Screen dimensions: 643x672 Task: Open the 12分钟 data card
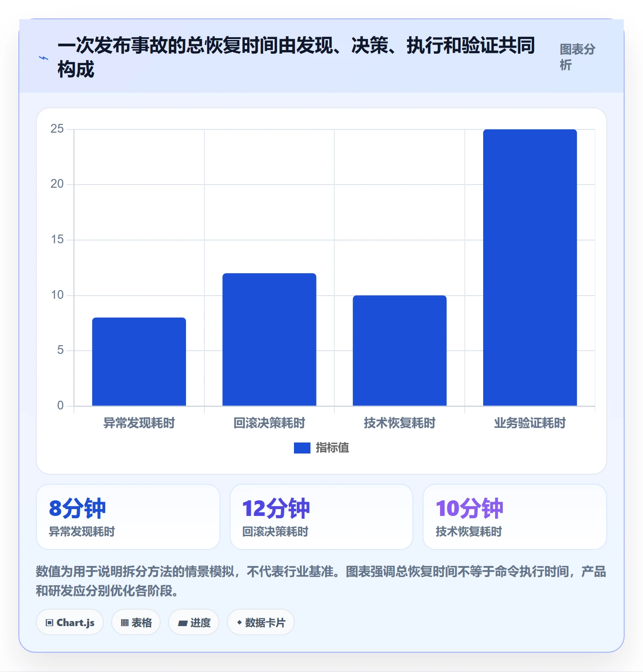(x=321, y=517)
